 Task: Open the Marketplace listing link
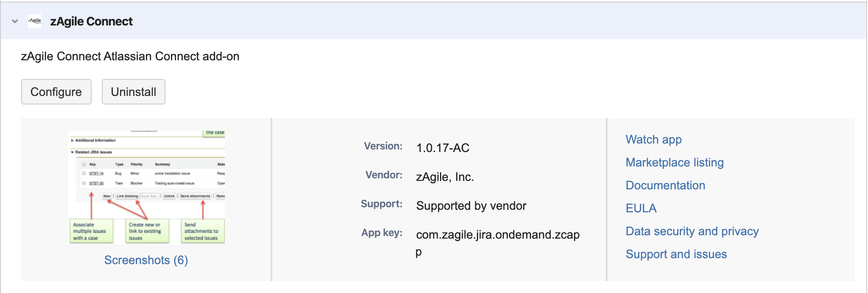(674, 162)
